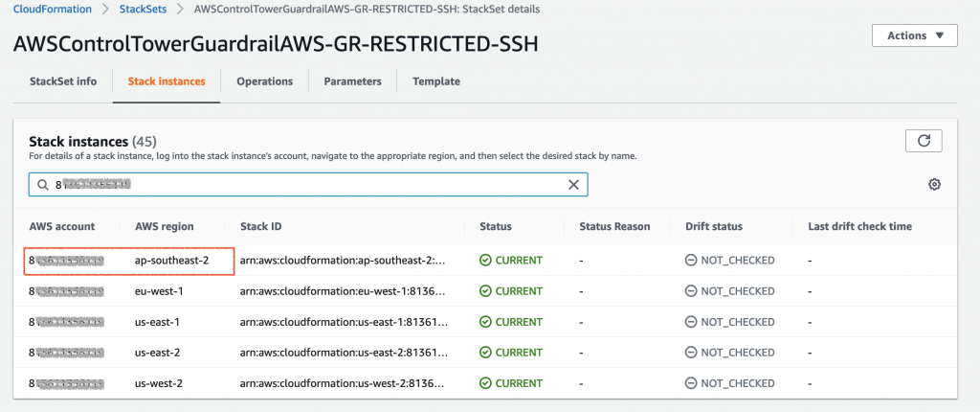Go to the Template tab
Image resolution: width=980 pixels, height=412 pixels.
pyautogui.click(x=436, y=81)
